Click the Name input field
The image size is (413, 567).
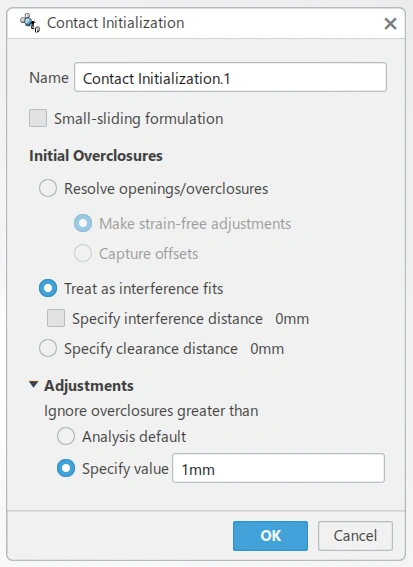(x=230, y=77)
